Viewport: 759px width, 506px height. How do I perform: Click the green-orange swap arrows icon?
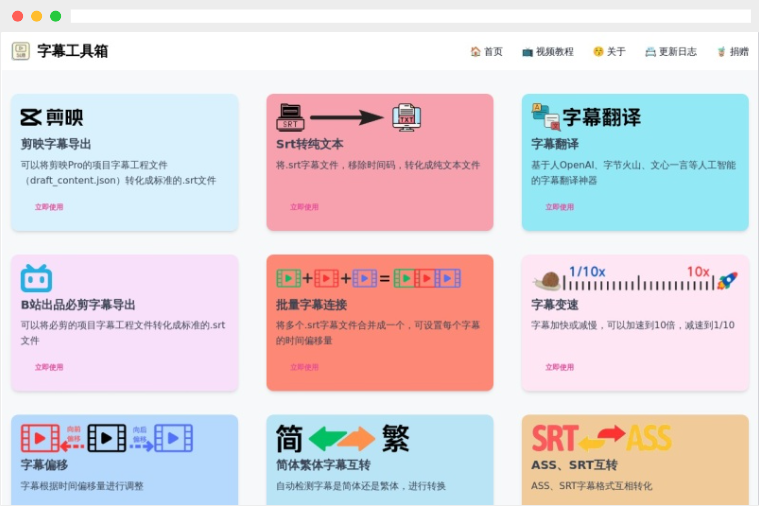(342, 439)
